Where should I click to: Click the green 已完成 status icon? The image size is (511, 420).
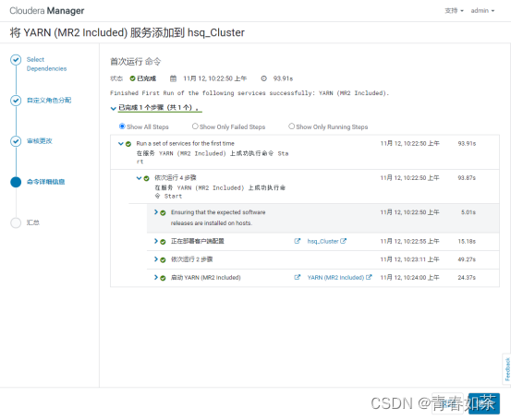click(x=132, y=78)
